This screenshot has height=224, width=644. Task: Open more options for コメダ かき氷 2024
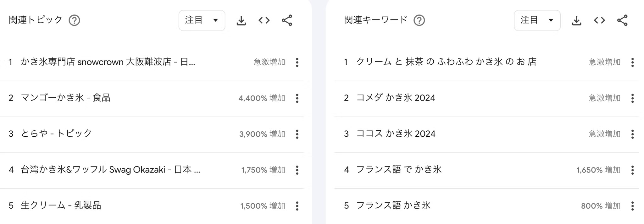(632, 98)
